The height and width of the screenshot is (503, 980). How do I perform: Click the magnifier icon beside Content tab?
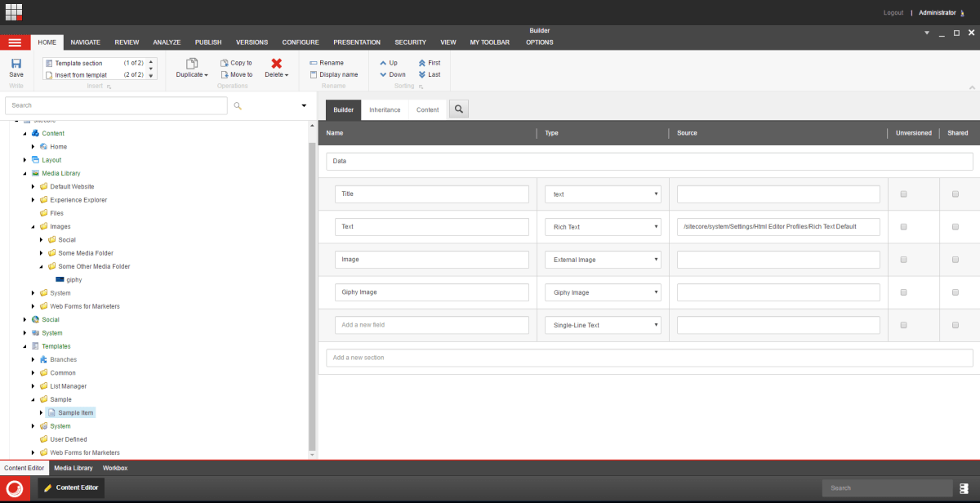(458, 109)
